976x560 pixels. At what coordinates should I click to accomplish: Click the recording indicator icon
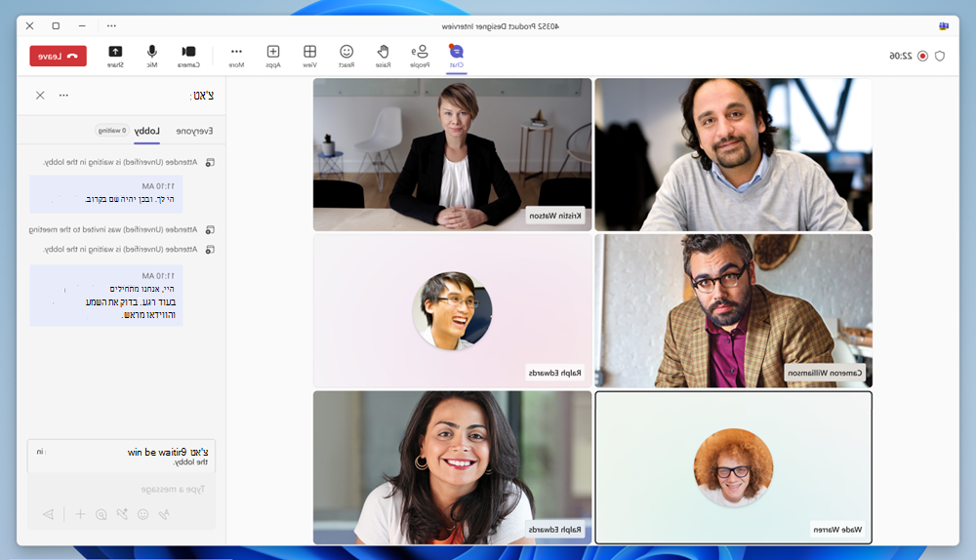pyautogui.click(x=922, y=56)
